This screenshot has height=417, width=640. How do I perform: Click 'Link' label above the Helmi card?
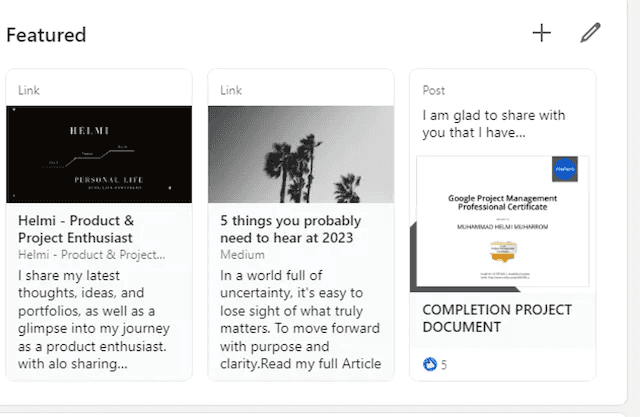[29, 90]
